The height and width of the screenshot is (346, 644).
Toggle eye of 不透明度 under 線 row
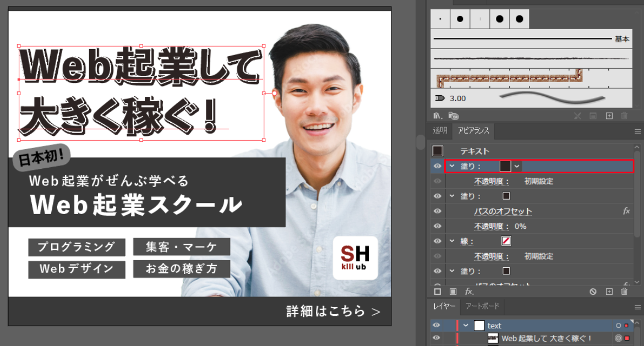438,256
